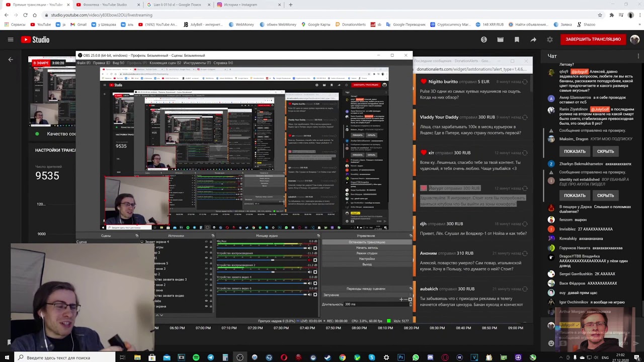Screen dimensions: 644x362
Task: Open Windows Task View
Action: [x=122, y=357]
